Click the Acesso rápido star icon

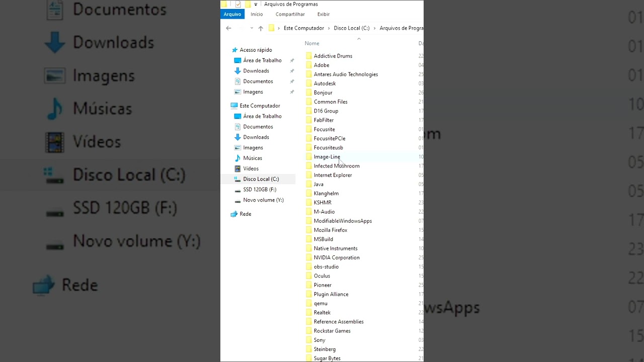click(234, 50)
